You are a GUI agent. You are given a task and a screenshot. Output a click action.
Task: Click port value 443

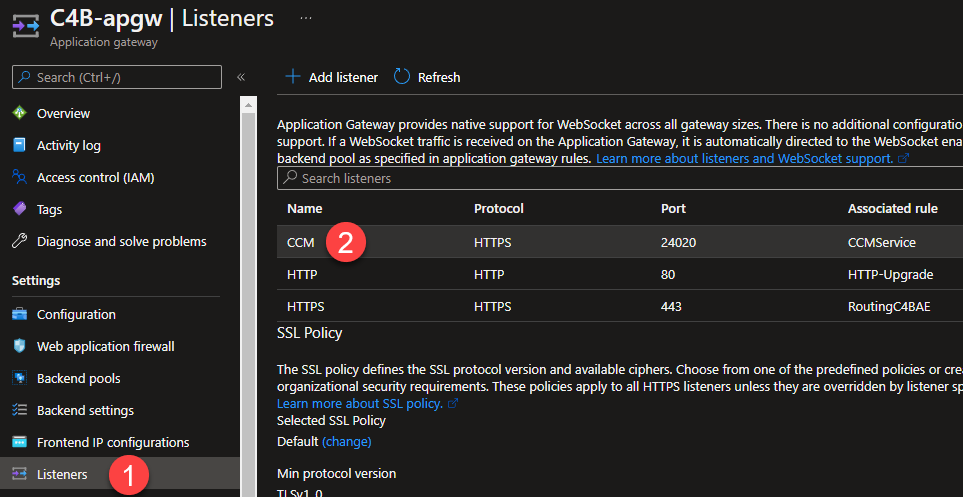tap(671, 306)
